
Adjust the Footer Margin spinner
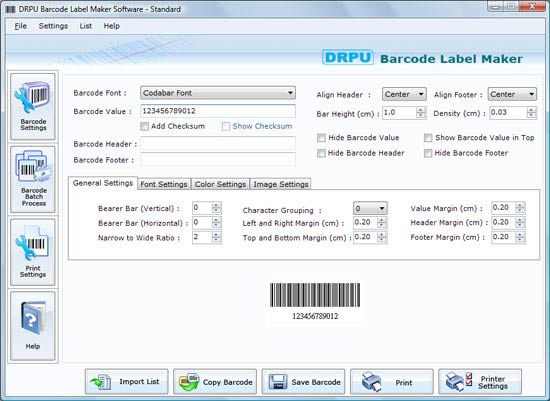point(520,237)
